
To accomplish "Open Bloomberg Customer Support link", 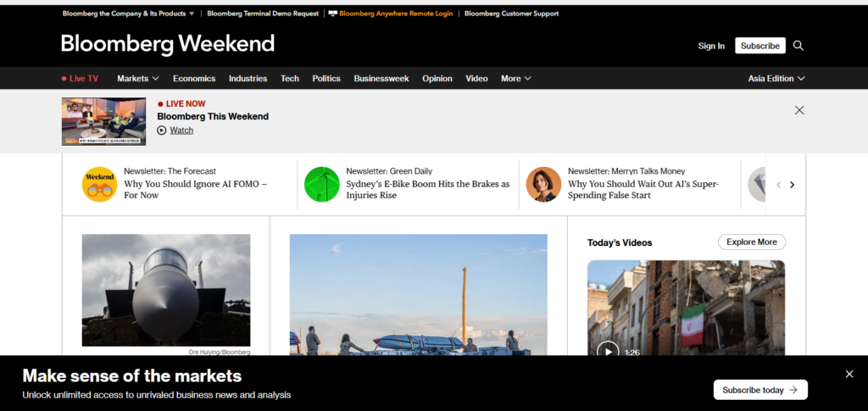I will click(511, 14).
